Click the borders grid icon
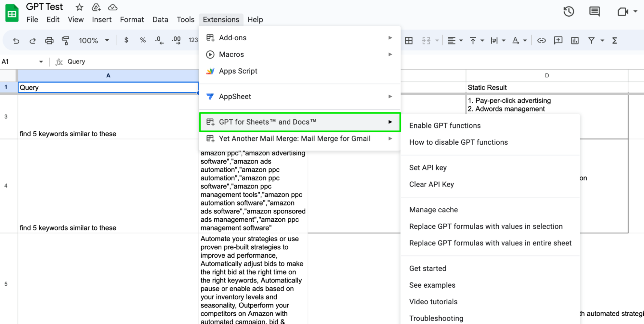Screen dimensions: 644x324 409,41
